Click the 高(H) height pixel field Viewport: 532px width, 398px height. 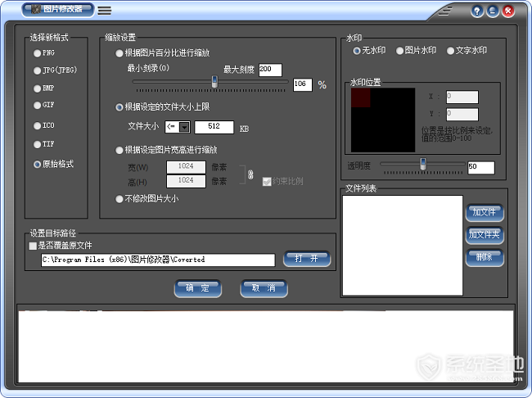(x=186, y=181)
